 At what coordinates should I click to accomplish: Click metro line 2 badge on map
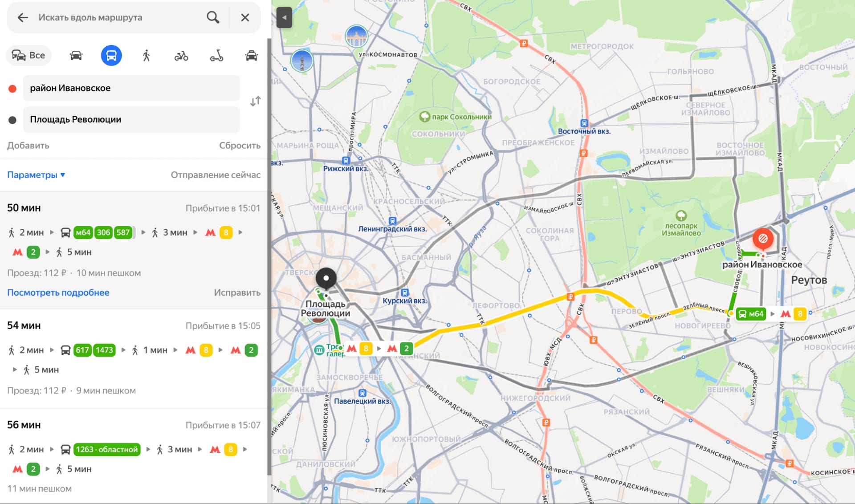click(x=406, y=348)
